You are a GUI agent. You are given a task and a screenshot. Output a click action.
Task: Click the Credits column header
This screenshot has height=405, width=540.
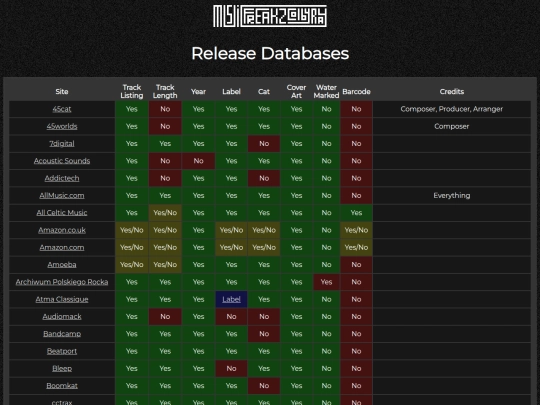[452, 92]
